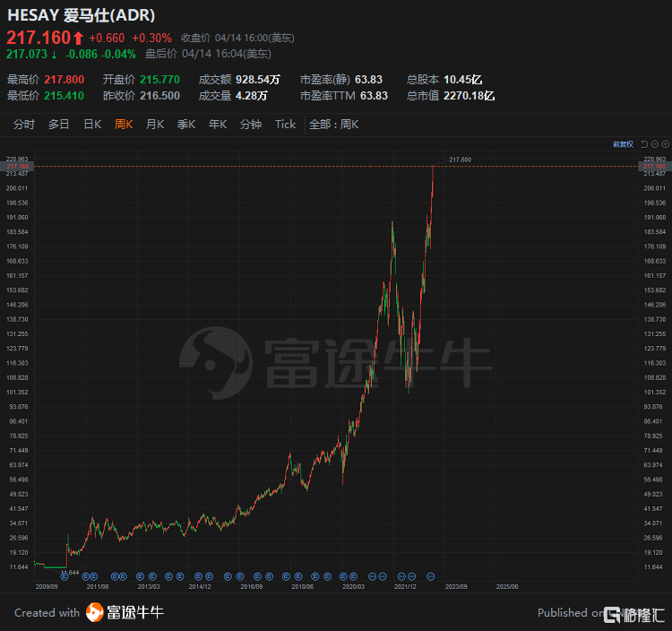Click the 收盘价 04/14 16:00 timestamp
The height and width of the screenshot is (631, 672).
pos(237,39)
